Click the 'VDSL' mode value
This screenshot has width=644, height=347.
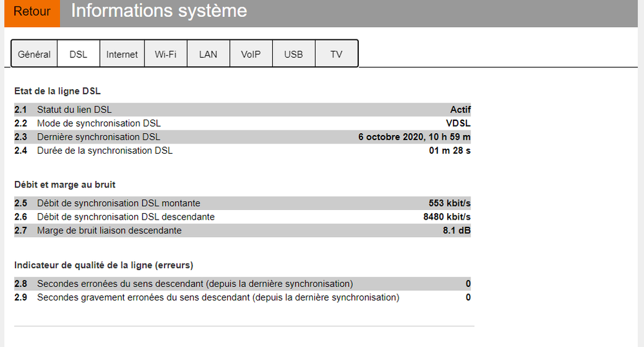(458, 123)
